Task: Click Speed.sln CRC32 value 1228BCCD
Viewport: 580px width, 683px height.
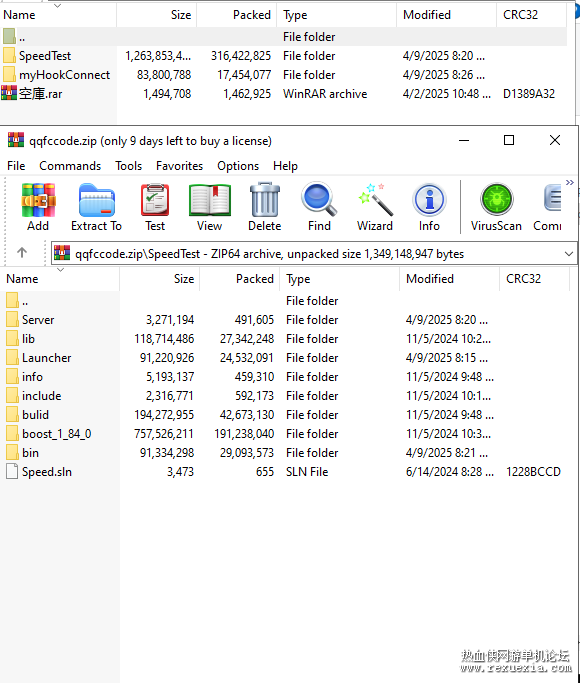Action: tap(533, 472)
